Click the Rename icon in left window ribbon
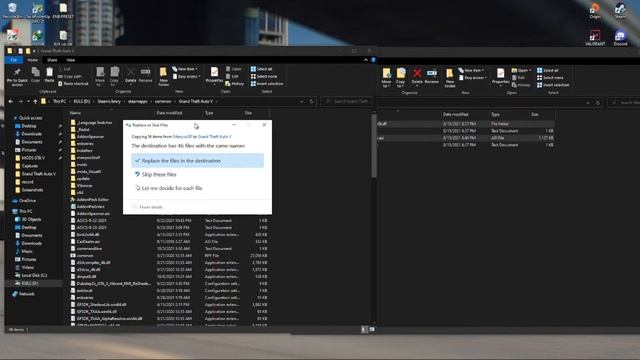The image size is (640, 360). coord(145,75)
